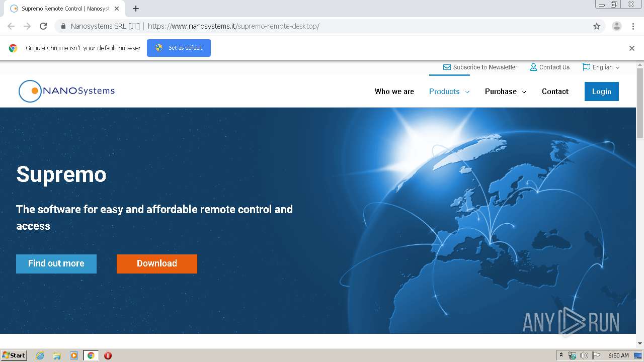Expand the Products menu
Viewport: 644px width, 362px height.
pyautogui.click(x=449, y=92)
